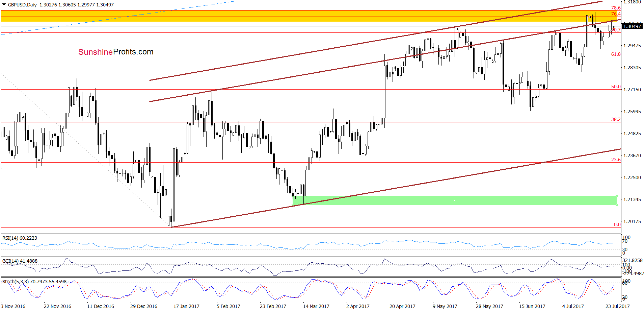Click the 23.6 Fibonacci level label
644x311 pixels.
616,160
